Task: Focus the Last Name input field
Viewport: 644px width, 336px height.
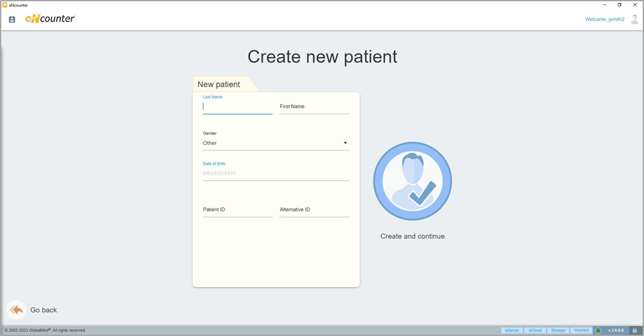Action: point(237,107)
